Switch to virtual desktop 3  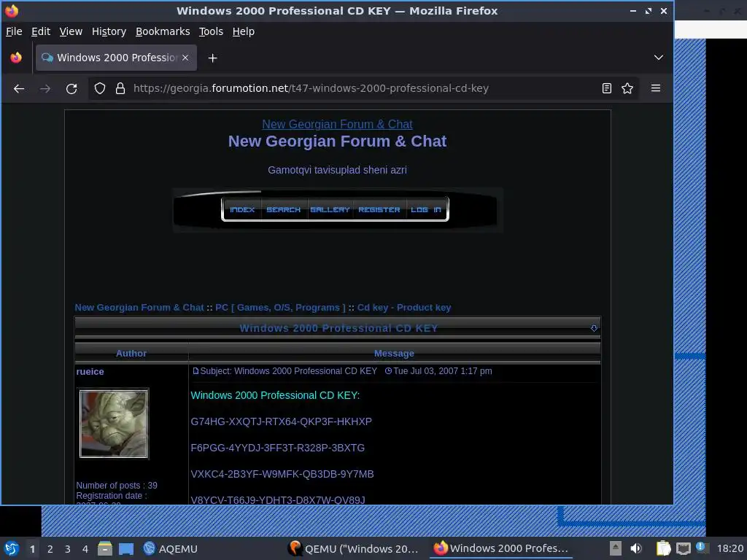68,549
